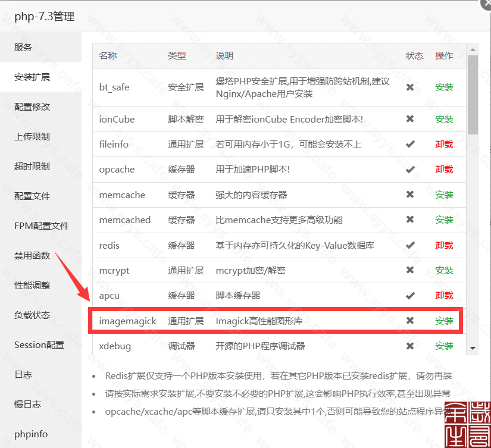Screen dimensions: 491x448
Task: Uninstall the opcache extension
Action: pos(444,170)
